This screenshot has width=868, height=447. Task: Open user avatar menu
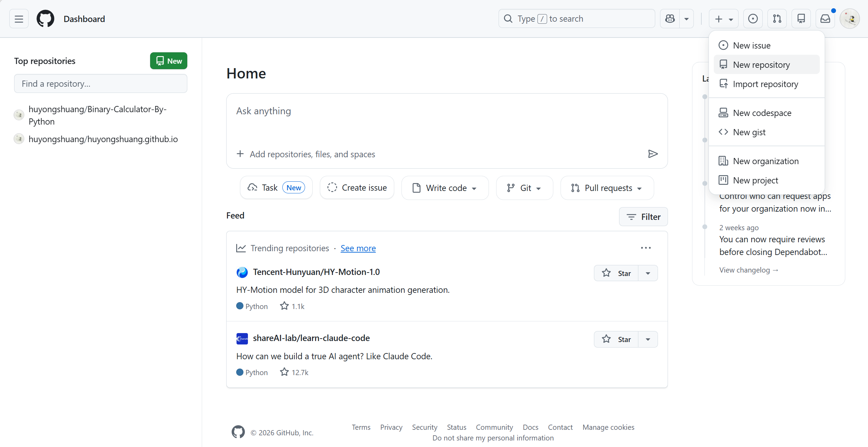[849, 19]
